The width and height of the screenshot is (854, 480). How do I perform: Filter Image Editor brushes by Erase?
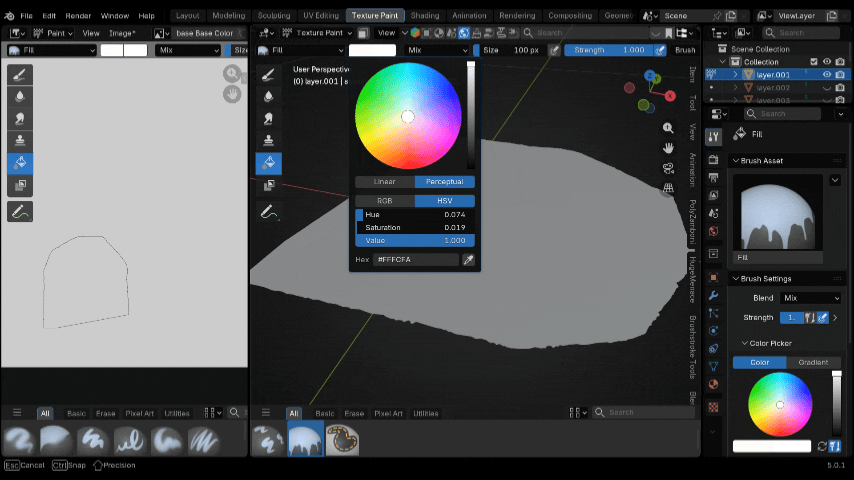click(106, 414)
